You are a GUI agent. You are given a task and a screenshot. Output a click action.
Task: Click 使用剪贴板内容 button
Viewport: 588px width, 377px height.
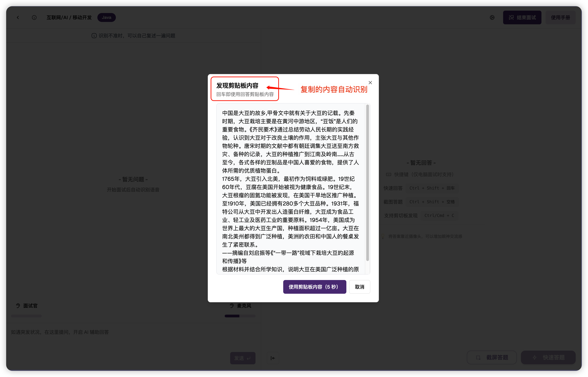314,287
